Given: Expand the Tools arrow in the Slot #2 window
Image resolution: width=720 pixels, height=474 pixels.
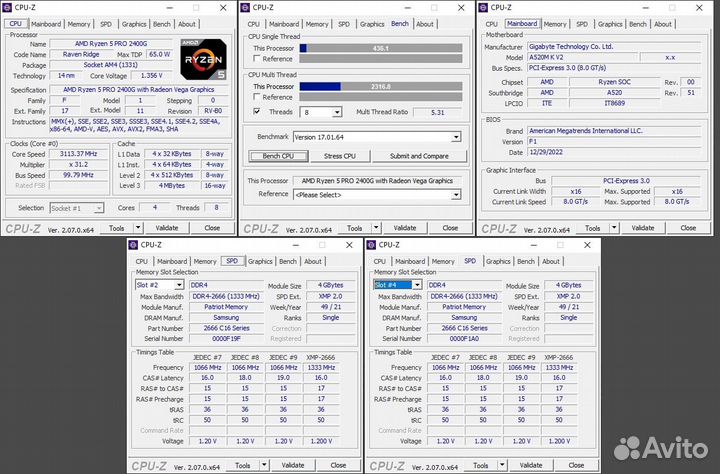Looking at the screenshot, I should click(x=264, y=465).
